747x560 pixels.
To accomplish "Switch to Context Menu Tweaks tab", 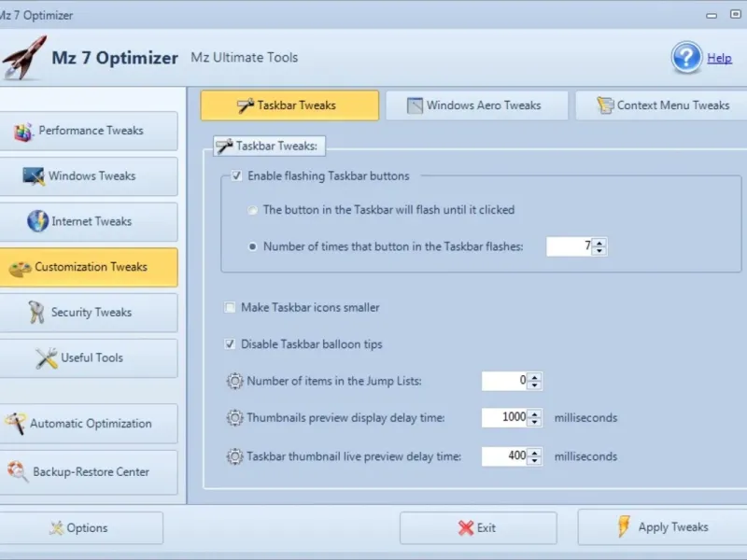I will click(x=661, y=105).
